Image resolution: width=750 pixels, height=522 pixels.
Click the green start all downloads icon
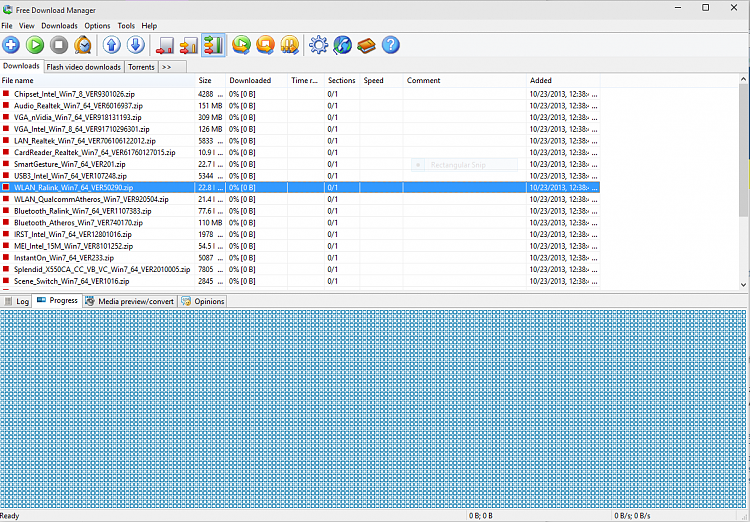242,45
